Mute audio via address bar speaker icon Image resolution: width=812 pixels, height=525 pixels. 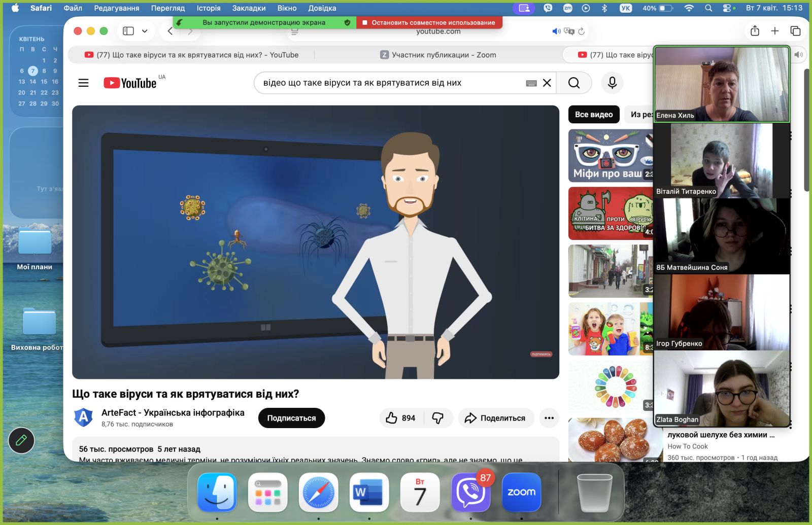pos(556,31)
